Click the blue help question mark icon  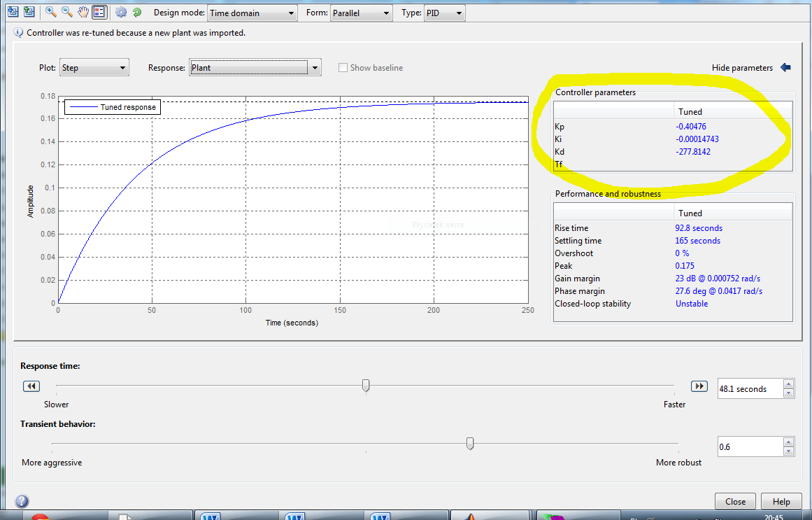(x=22, y=501)
